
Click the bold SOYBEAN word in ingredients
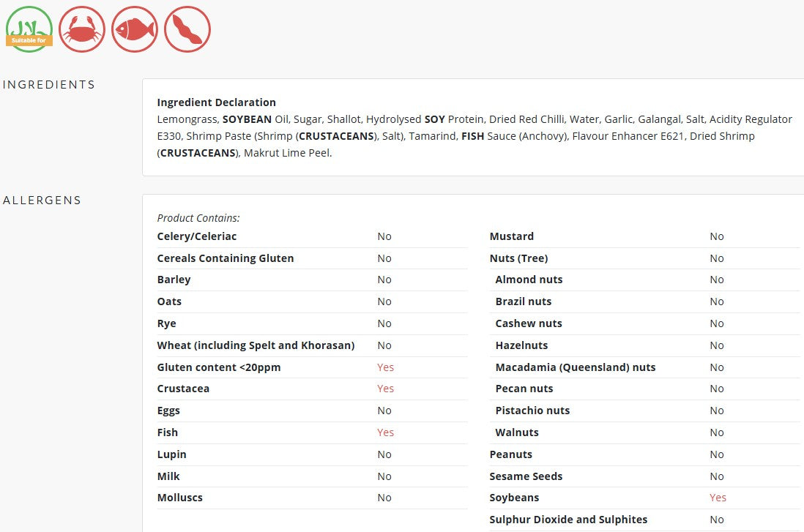pos(247,119)
